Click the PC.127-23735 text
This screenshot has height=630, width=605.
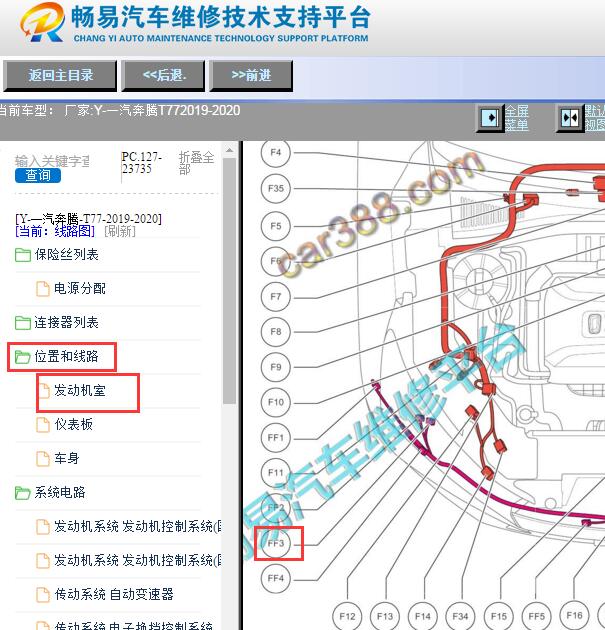pos(141,162)
